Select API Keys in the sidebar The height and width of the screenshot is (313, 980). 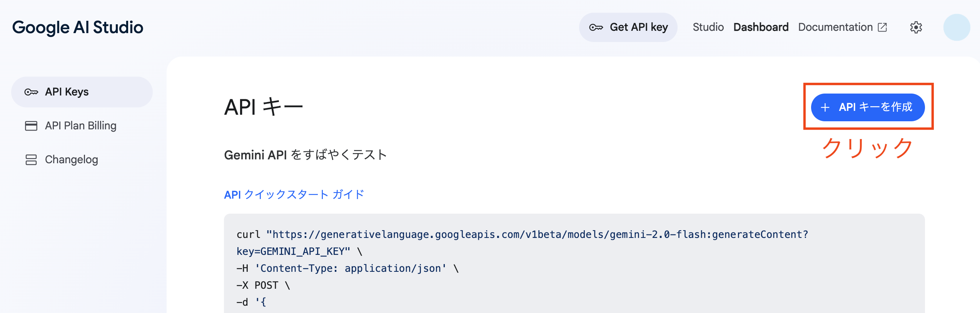pyautogui.click(x=82, y=92)
